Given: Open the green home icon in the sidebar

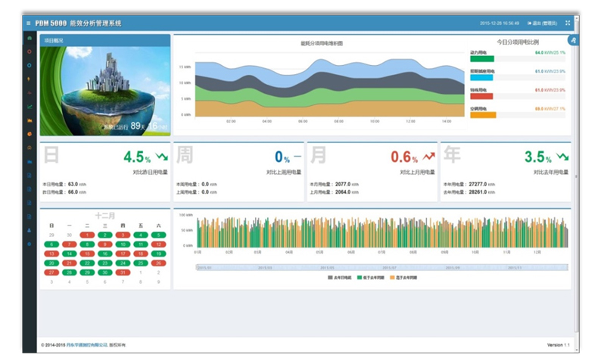Looking at the screenshot, I should click(x=29, y=38).
